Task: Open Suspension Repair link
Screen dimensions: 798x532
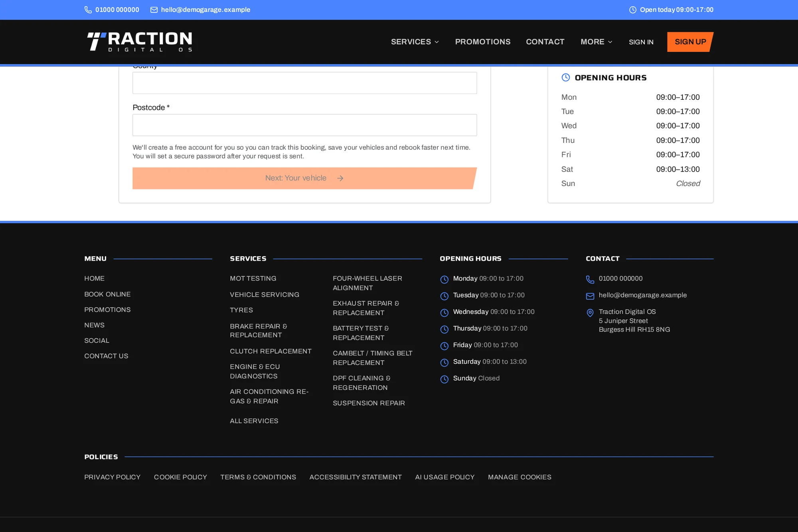Action: 369,403
